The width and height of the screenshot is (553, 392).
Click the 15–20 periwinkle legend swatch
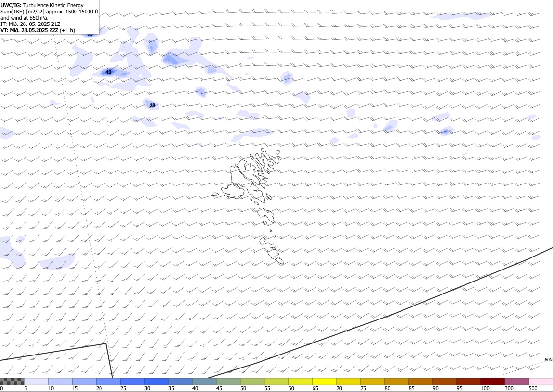click(x=84, y=381)
